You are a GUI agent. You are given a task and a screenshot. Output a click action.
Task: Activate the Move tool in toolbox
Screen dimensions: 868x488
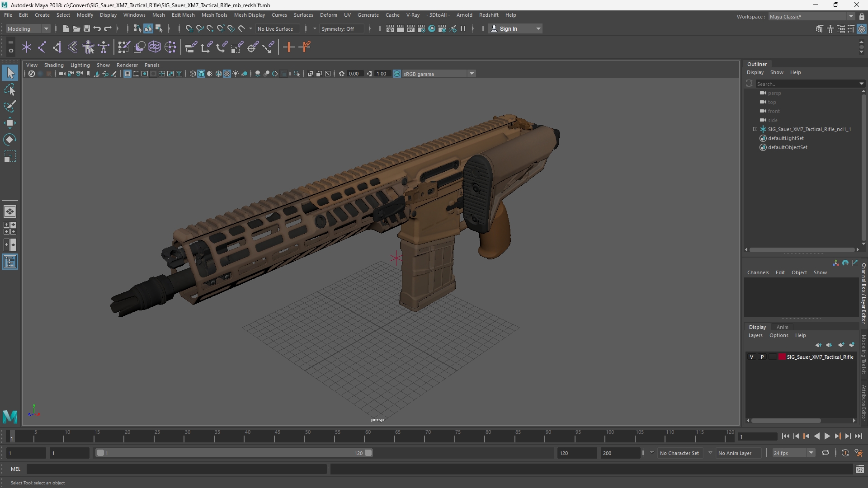point(10,123)
